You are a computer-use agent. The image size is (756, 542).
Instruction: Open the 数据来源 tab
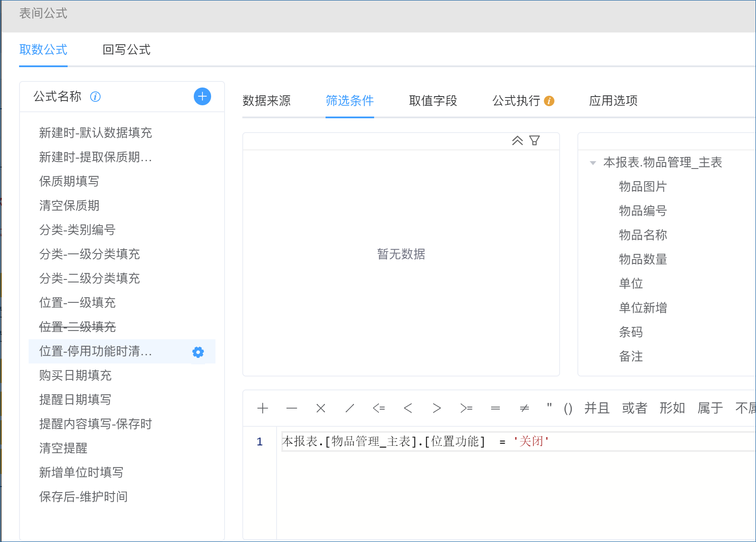point(267,101)
